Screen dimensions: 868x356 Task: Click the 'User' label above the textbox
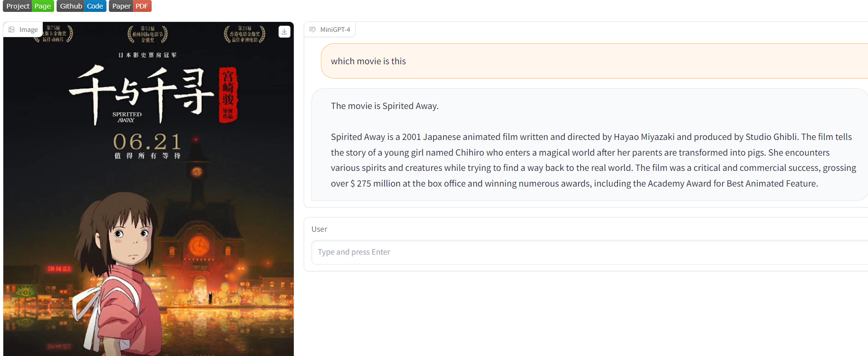point(319,229)
